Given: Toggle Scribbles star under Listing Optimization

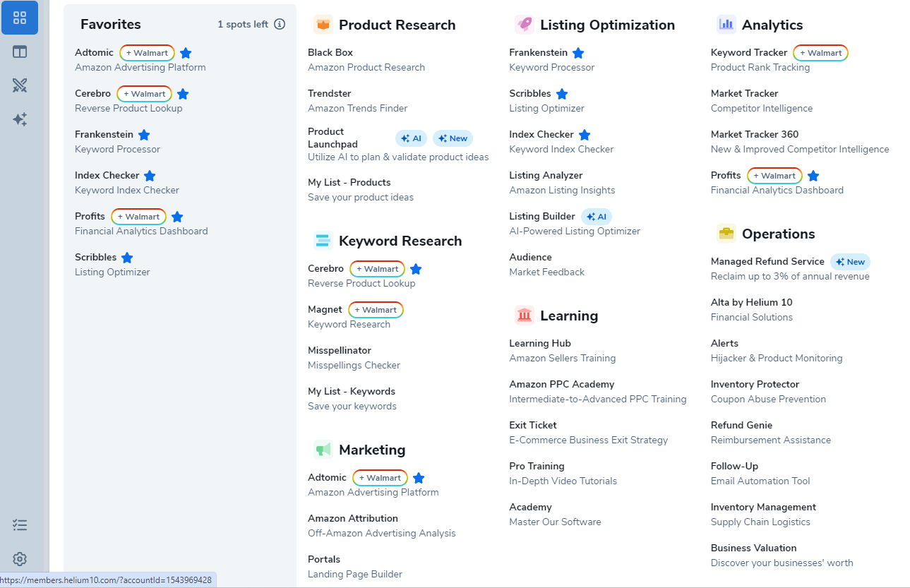Looking at the screenshot, I should [x=562, y=94].
